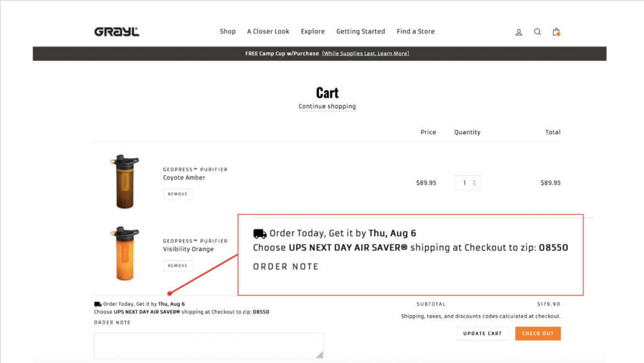Click the $179.90 subtotal amount
644x363 pixels.
548,304
